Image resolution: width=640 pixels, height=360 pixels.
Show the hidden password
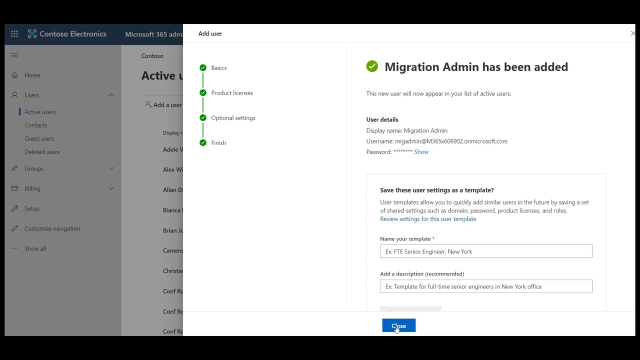pos(421,152)
